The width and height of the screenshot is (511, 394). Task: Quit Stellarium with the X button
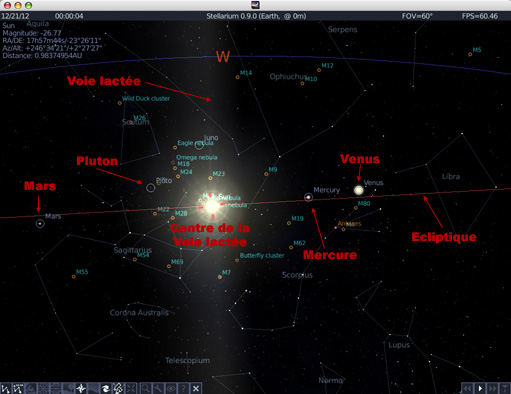point(196,388)
